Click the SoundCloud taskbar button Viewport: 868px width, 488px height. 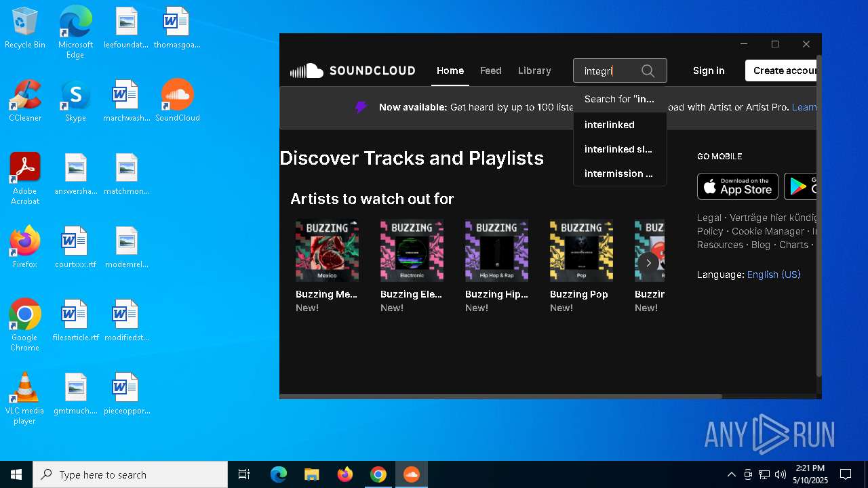click(x=412, y=474)
